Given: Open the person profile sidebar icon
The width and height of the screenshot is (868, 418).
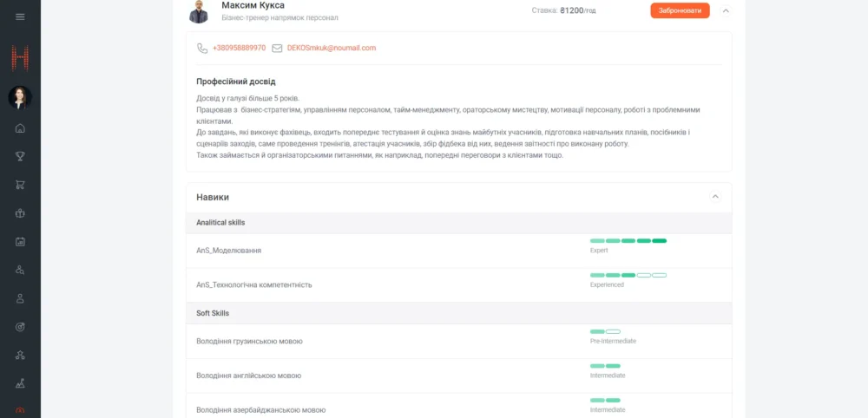Looking at the screenshot, I should (20, 298).
